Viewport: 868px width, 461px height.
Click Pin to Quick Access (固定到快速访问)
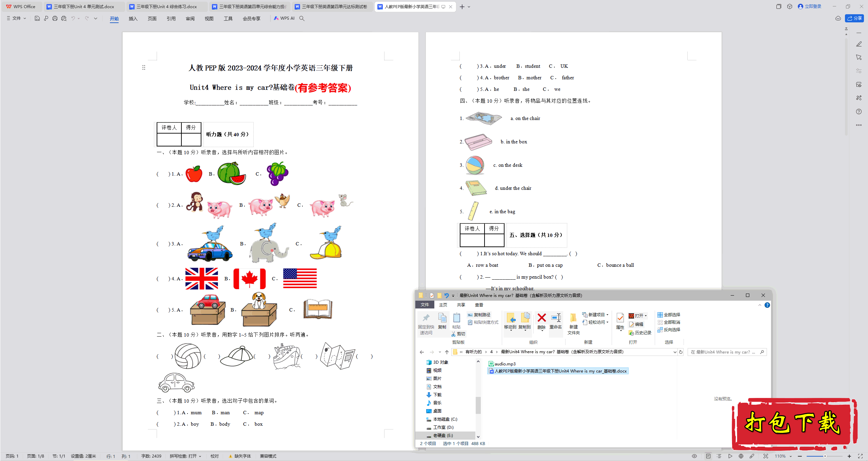click(426, 324)
